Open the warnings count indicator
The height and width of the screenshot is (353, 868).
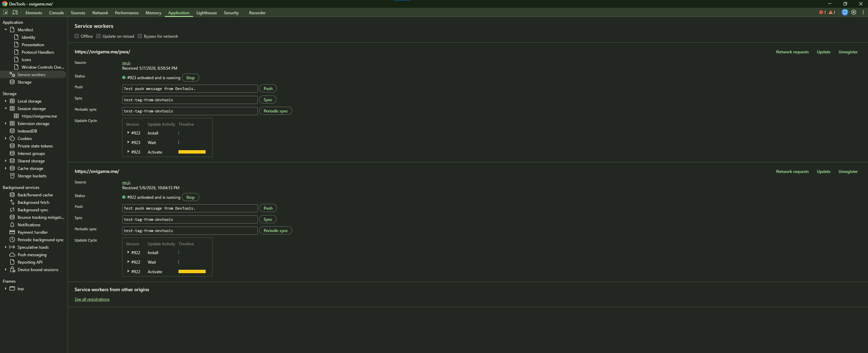[832, 13]
